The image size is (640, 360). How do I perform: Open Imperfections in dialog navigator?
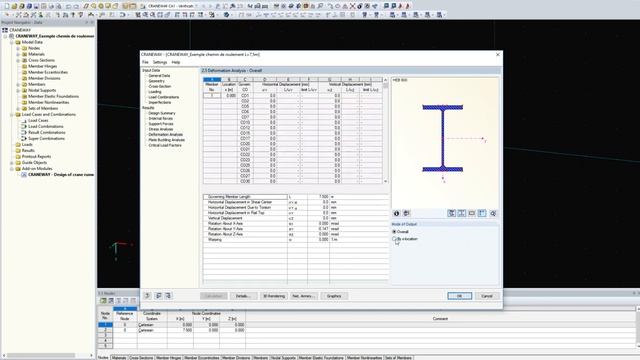pos(160,102)
